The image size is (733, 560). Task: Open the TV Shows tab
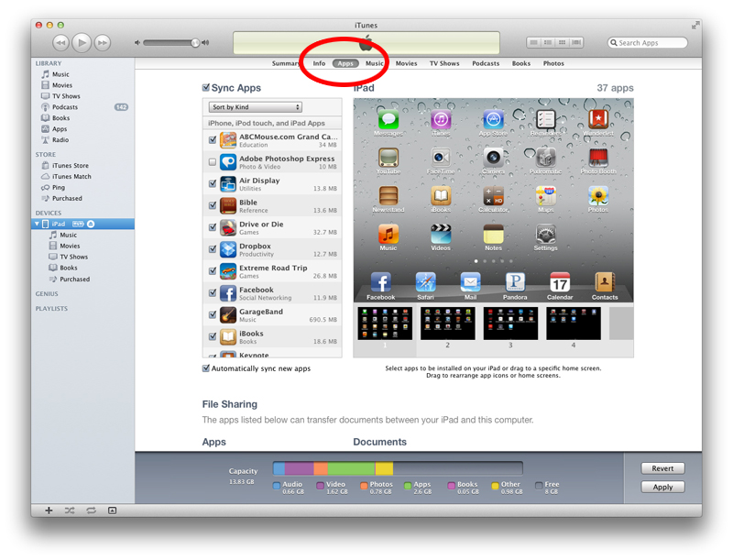pyautogui.click(x=444, y=63)
